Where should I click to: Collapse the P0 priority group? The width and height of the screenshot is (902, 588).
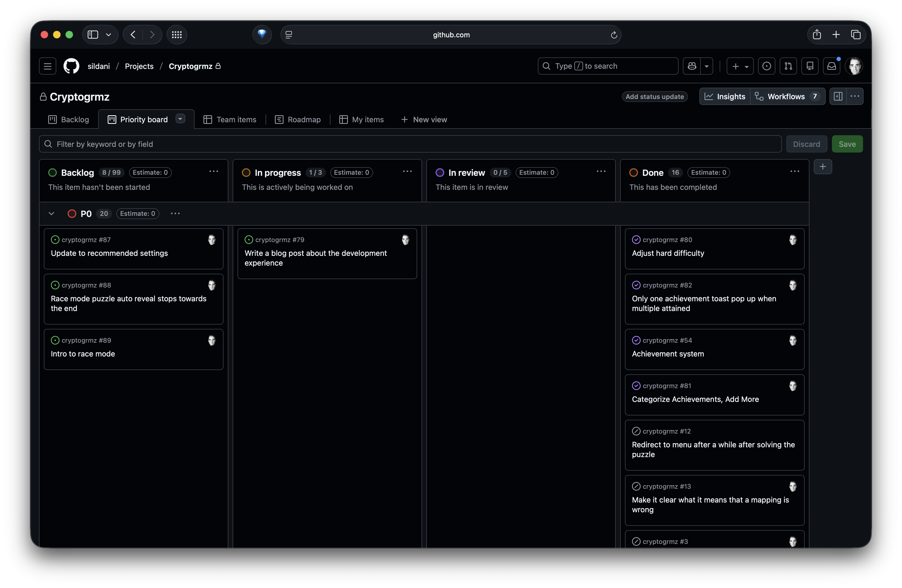click(x=52, y=213)
